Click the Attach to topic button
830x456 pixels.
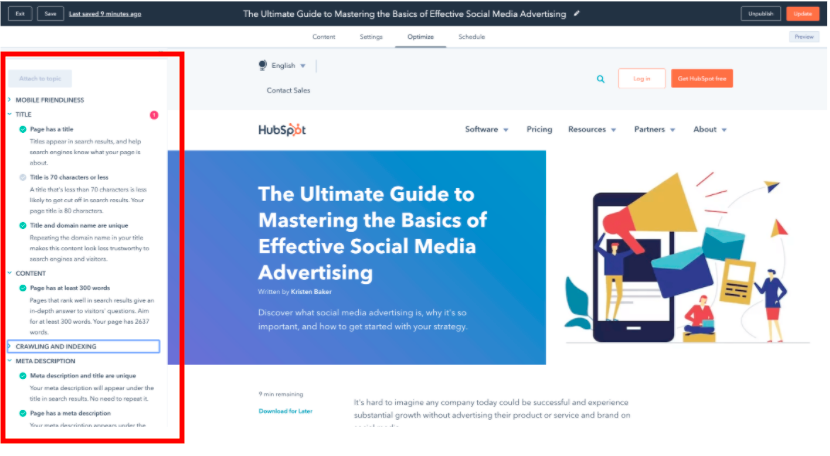click(x=40, y=79)
